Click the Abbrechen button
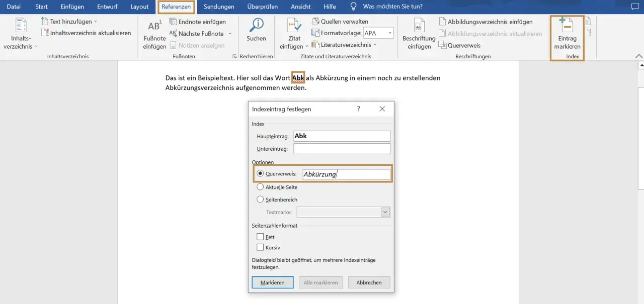Viewport: 644px width, 304px height. [369, 282]
